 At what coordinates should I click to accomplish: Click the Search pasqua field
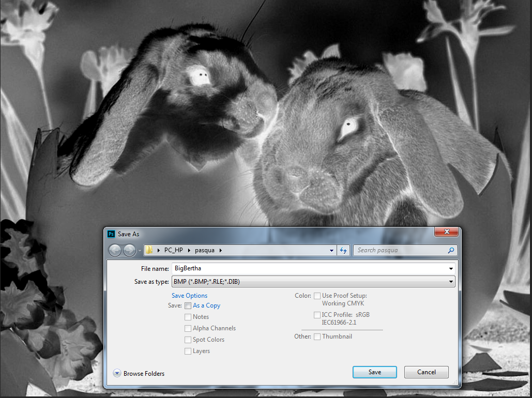pos(405,250)
